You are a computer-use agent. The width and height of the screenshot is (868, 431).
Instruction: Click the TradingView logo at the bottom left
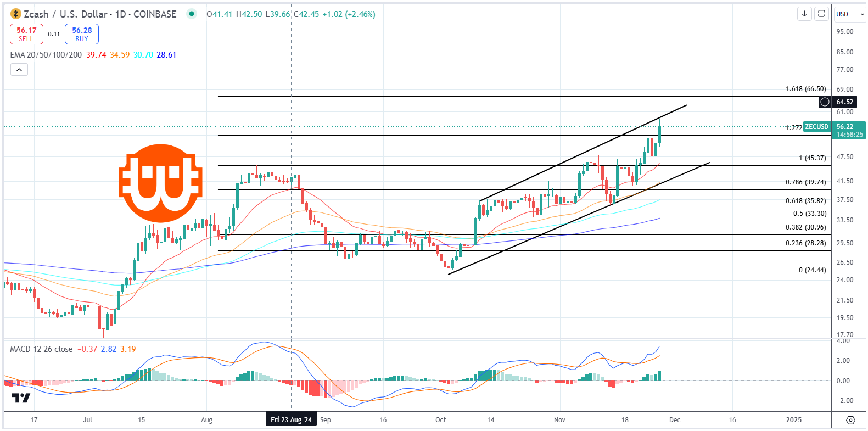pyautogui.click(x=21, y=398)
